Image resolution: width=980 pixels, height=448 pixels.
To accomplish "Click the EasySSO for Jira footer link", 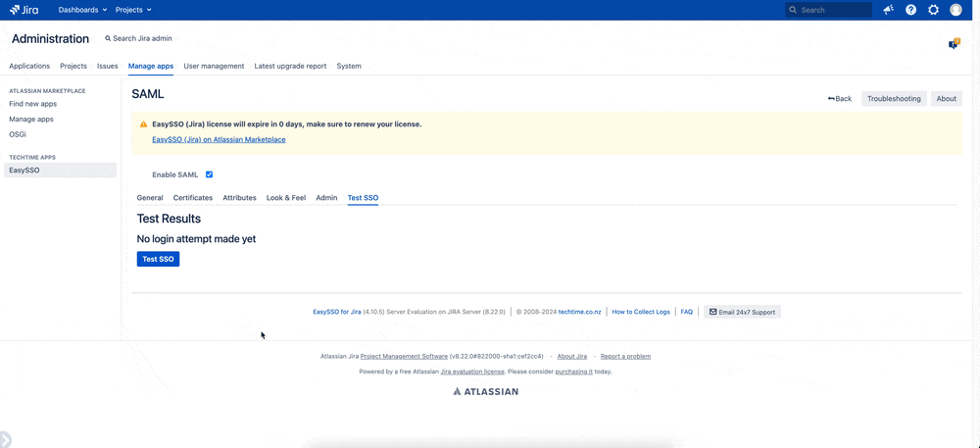I will click(337, 312).
